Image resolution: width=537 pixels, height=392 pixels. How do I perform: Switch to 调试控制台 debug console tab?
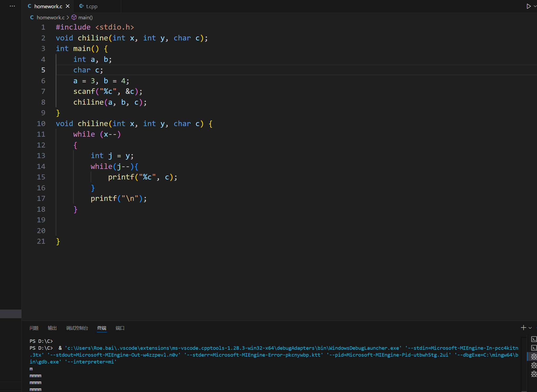click(77, 328)
